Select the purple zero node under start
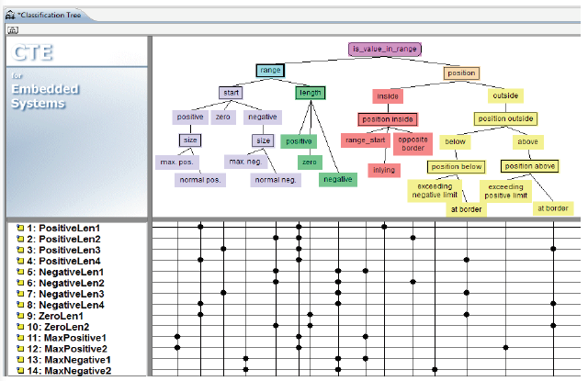Viewport: 588px width, 381px height. (x=222, y=117)
